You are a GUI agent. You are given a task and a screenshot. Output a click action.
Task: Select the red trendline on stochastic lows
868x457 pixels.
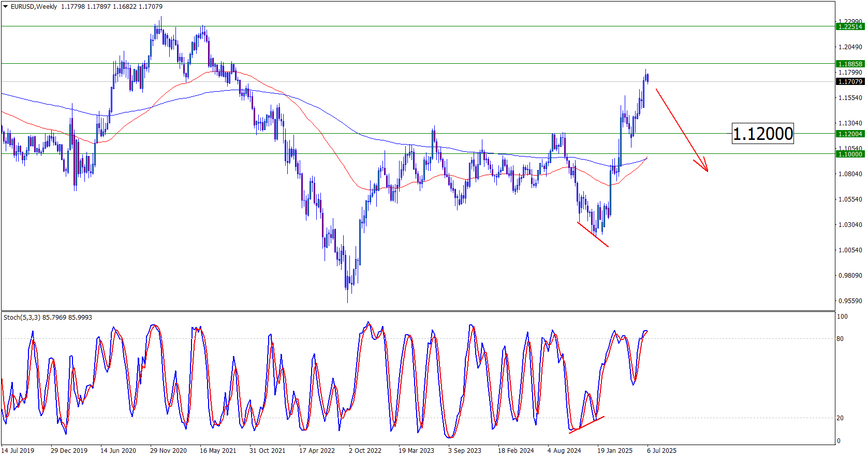click(586, 424)
